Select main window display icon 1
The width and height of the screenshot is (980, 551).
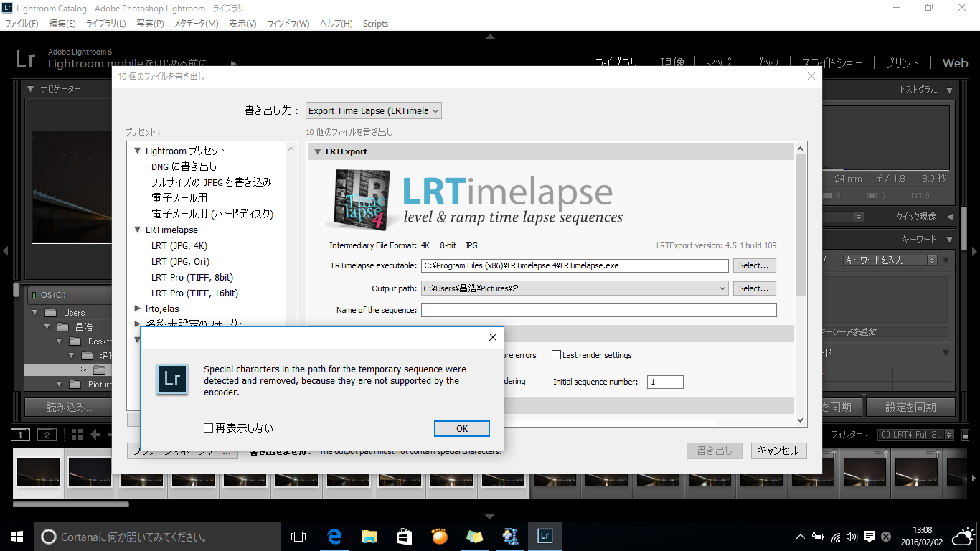21,435
